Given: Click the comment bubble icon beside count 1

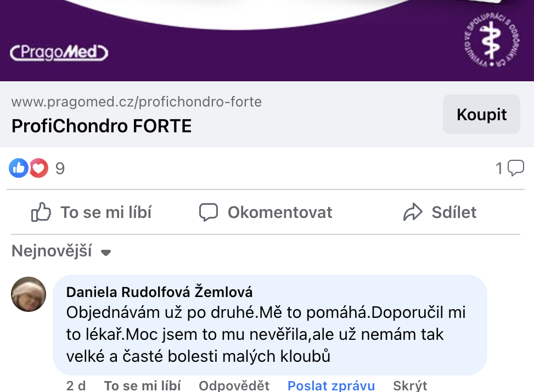Looking at the screenshot, I should click(x=516, y=168).
